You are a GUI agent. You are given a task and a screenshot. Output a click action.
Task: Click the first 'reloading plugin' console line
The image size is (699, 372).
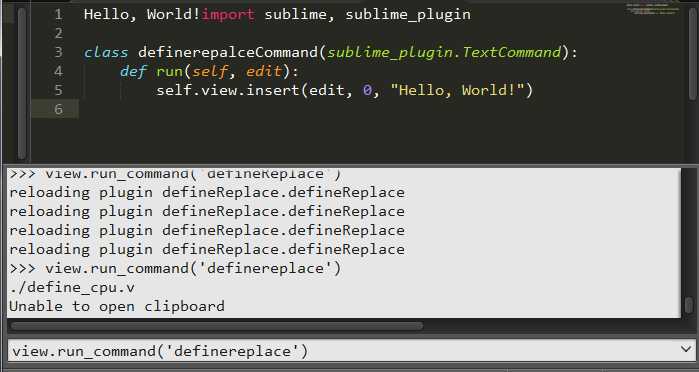click(x=207, y=192)
